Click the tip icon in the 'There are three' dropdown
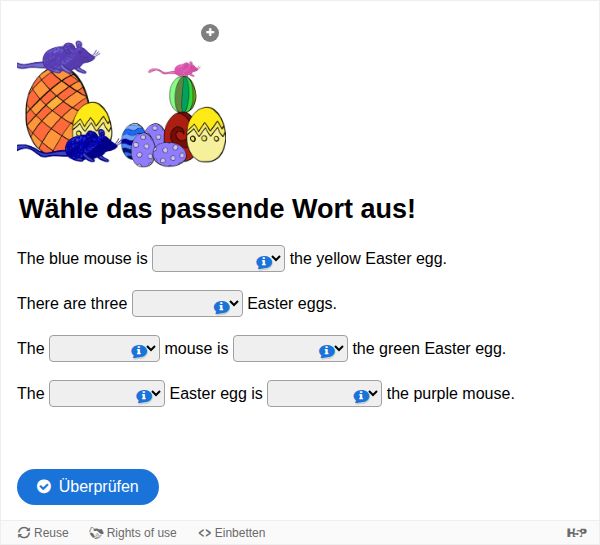 point(221,306)
